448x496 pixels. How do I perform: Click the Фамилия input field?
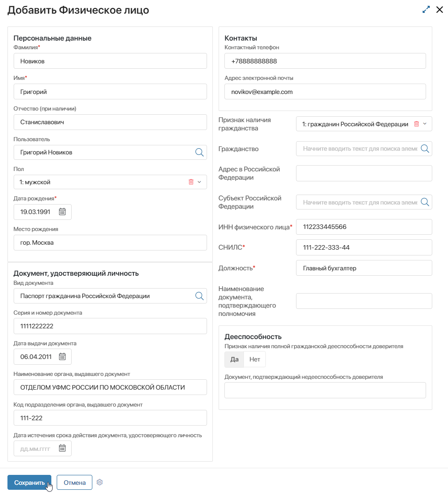click(x=110, y=61)
